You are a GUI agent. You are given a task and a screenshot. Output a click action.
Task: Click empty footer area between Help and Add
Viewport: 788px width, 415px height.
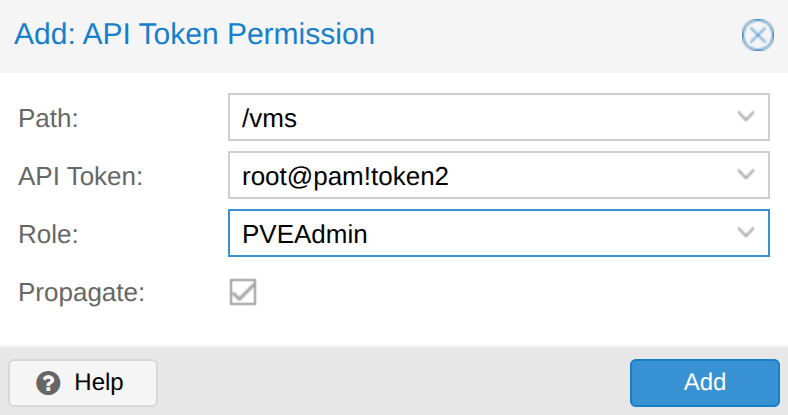click(390, 382)
